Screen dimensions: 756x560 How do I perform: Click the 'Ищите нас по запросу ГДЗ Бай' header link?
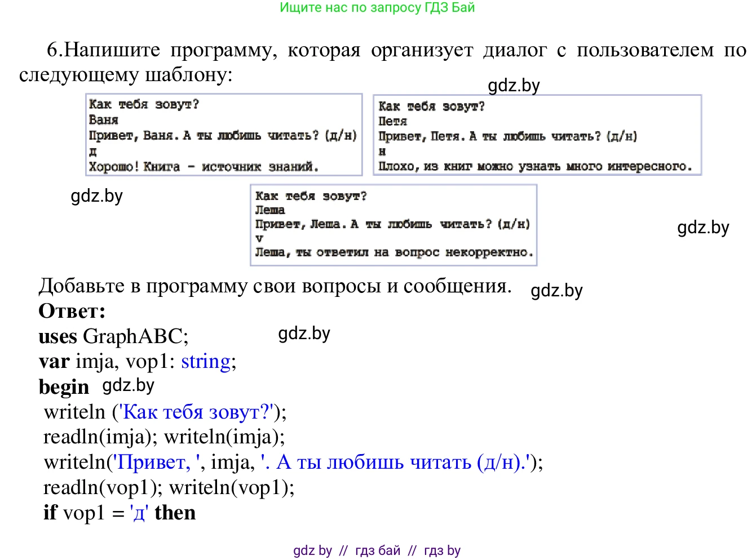click(377, 8)
